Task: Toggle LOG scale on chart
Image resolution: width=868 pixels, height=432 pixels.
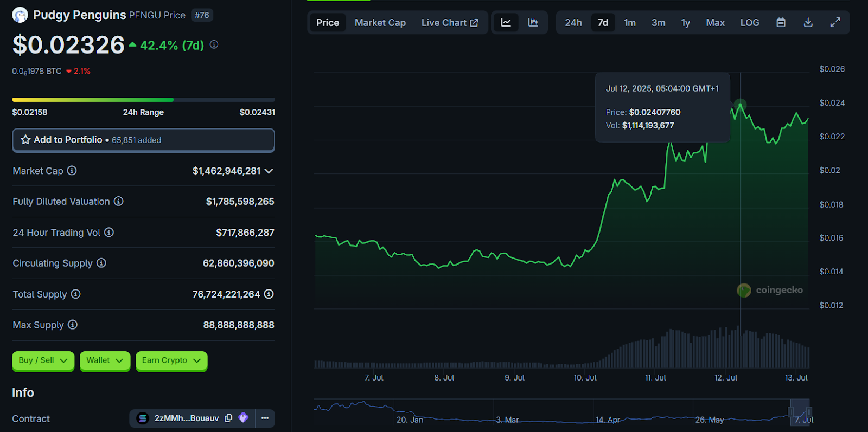Action: click(749, 23)
